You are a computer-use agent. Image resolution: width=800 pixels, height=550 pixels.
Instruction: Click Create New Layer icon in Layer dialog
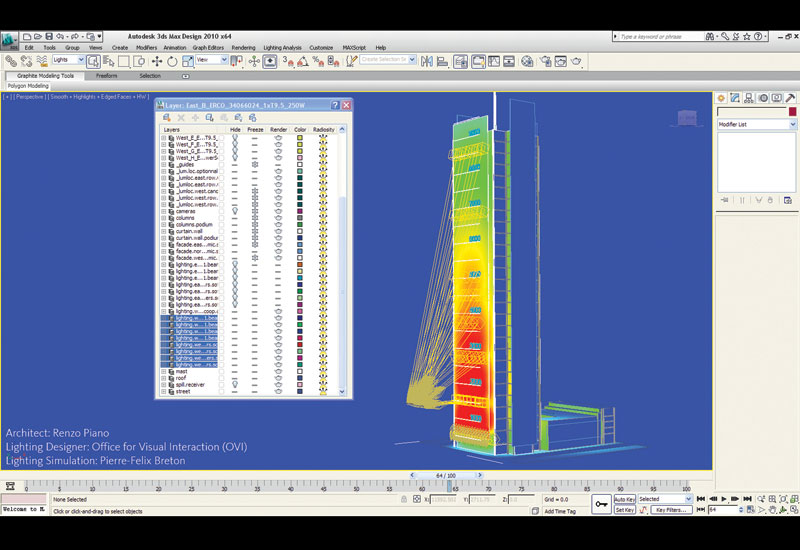166,118
